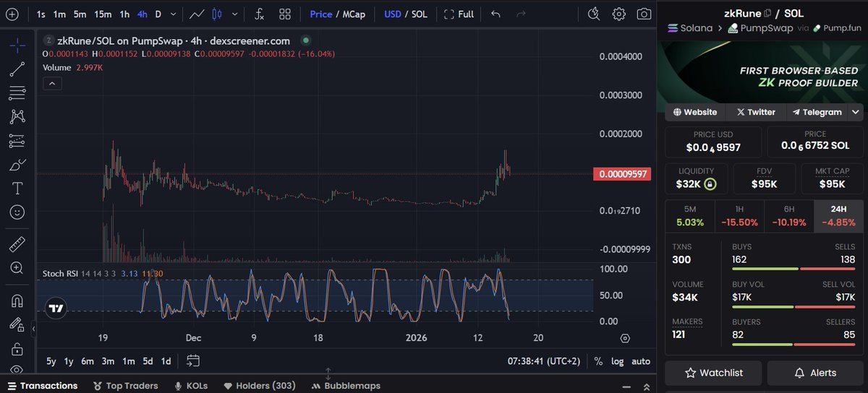Image resolution: width=868 pixels, height=393 pixels.
Task: Set the 1h timeframe
Action: (124, 14)
